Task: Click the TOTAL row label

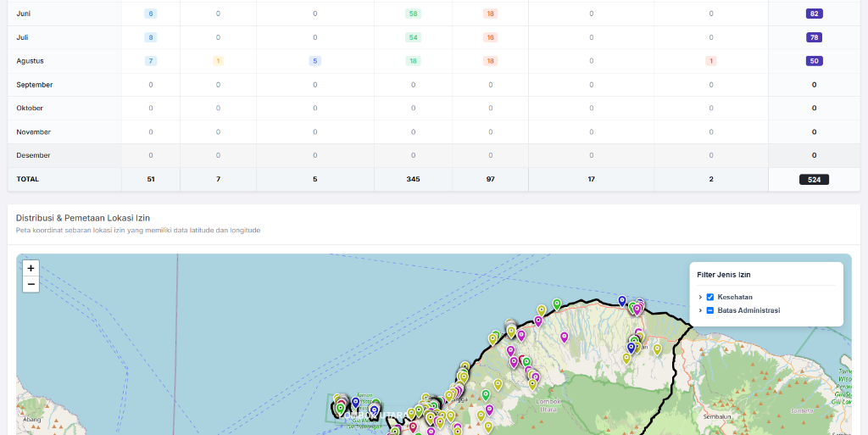Action: (x=28, y=179)
